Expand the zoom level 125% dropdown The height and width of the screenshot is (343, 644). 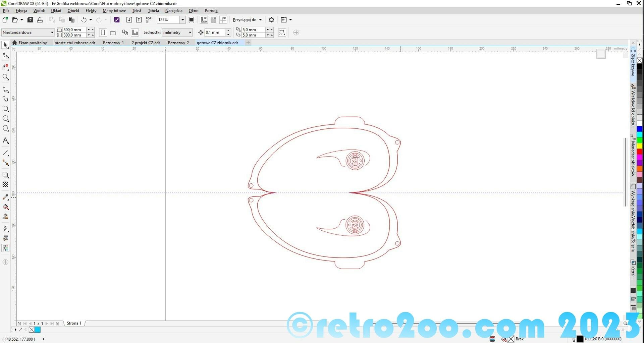coord(183,20)
